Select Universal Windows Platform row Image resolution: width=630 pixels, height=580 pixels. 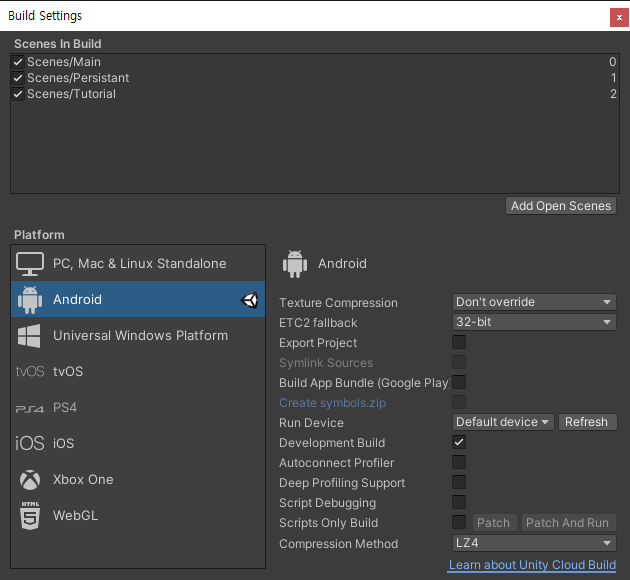pos(138,335)
